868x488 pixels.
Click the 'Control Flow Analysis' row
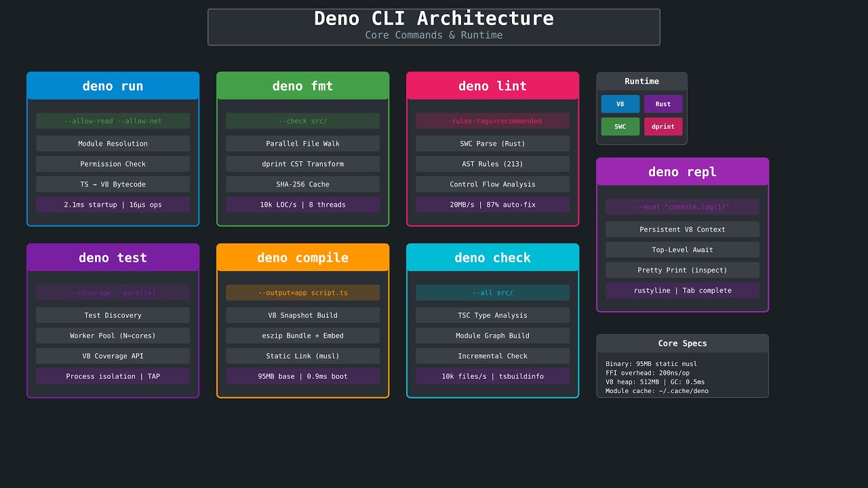[x=493, y=184]
